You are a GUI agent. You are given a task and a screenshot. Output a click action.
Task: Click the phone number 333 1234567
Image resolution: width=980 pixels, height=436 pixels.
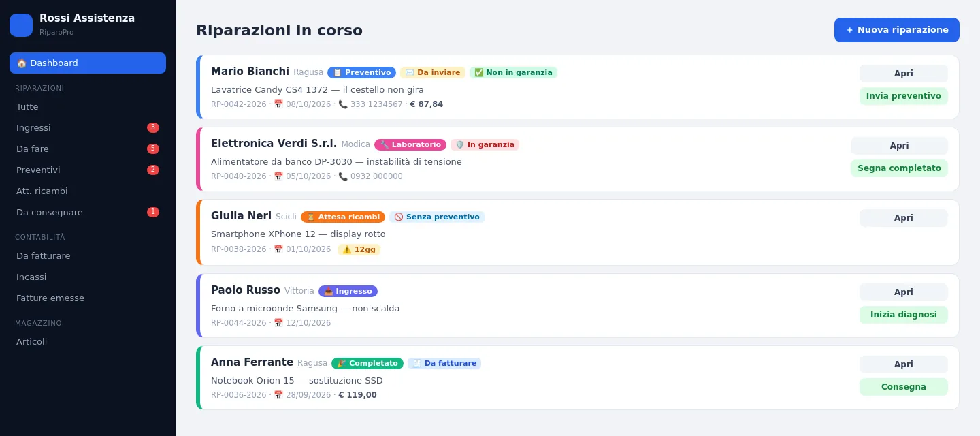click(376, 104)
